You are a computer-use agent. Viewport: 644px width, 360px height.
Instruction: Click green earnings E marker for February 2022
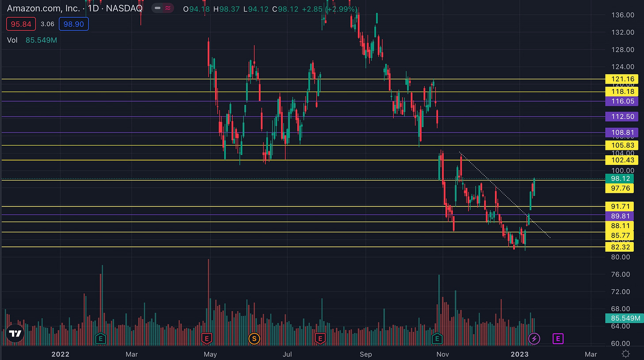[x=100, y=339]
